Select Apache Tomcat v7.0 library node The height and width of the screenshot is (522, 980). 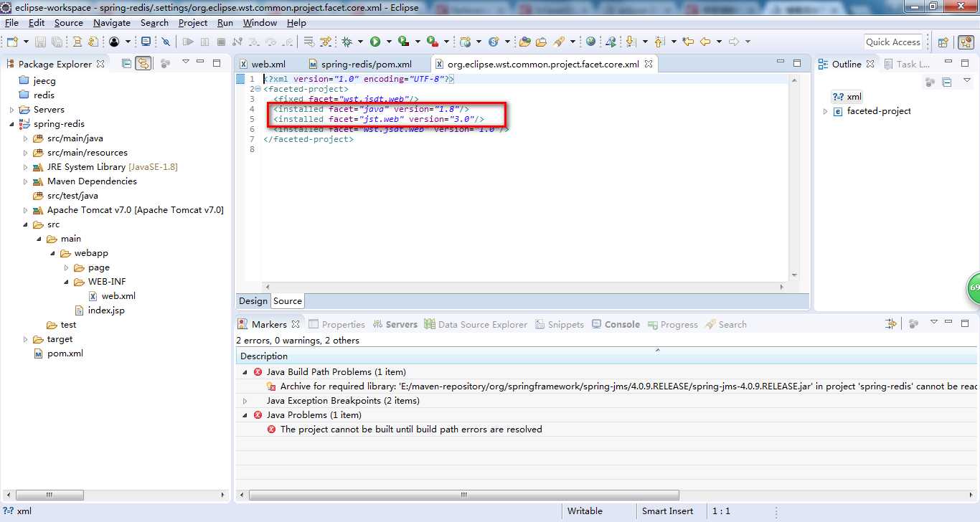point(136,210)
